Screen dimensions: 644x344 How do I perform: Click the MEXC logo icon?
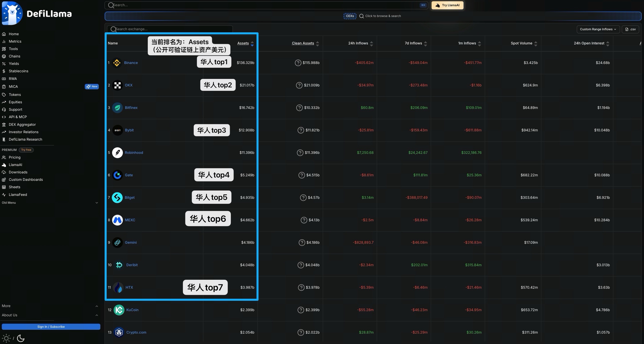(117, 220)
